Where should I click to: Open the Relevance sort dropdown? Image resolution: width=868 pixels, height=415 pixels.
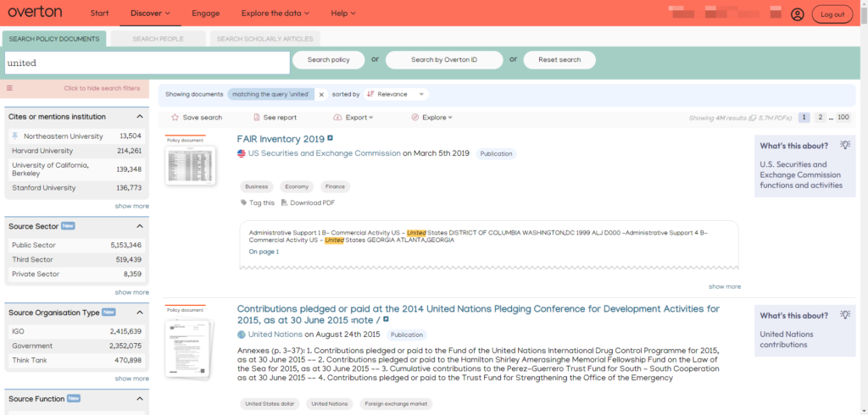click(x=397, y=95)
